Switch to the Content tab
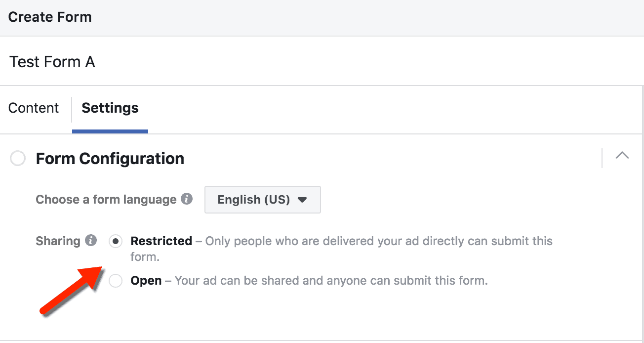This screenshot has width=644, height=343. 34,108
